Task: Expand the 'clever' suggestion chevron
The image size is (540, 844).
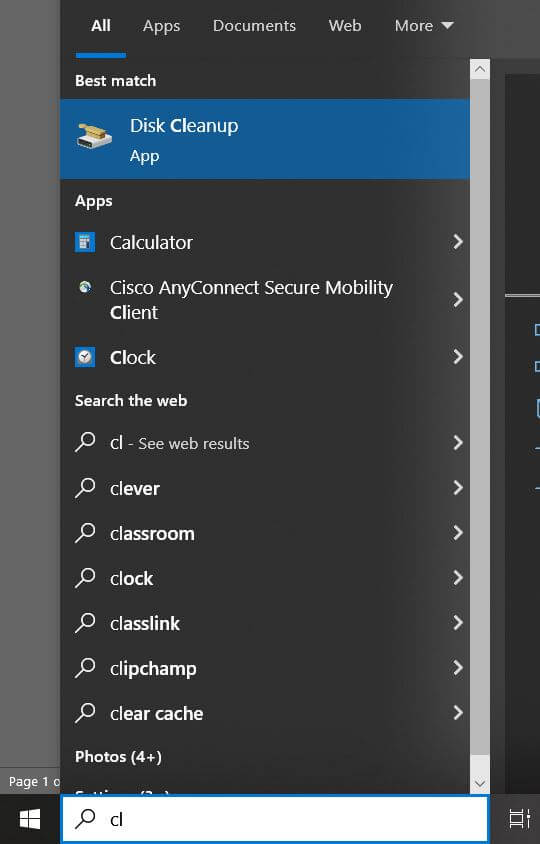Action: pyautogui.click(x=458, y=488)
